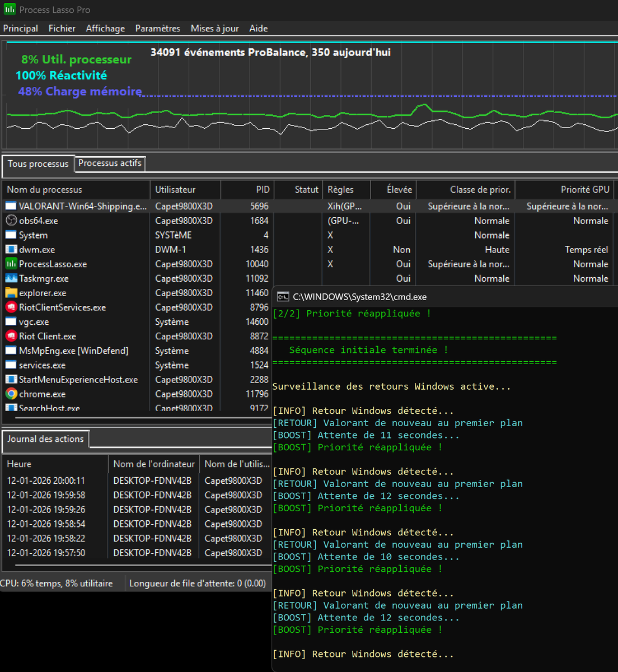Click Longueur de file d'attente status entry
This screenshot has width=618, height=672.
coord(198,583)
